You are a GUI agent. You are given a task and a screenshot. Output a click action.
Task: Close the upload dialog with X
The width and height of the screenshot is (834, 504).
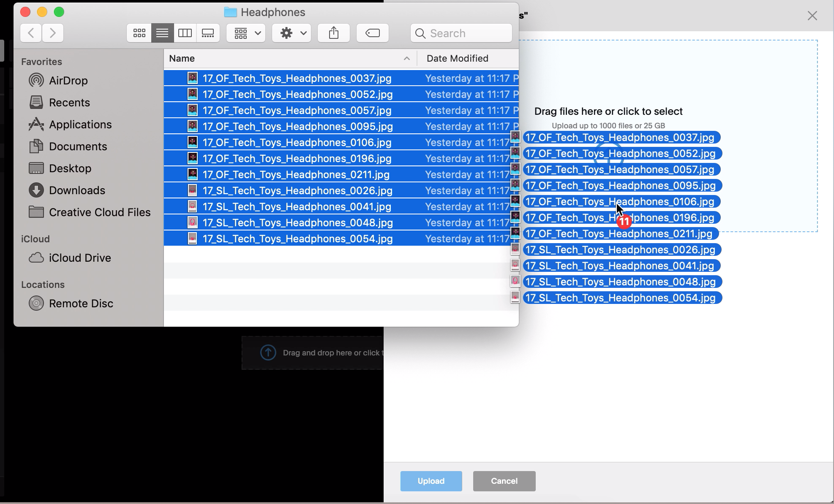pyautogui.click(x=812, y=16)
